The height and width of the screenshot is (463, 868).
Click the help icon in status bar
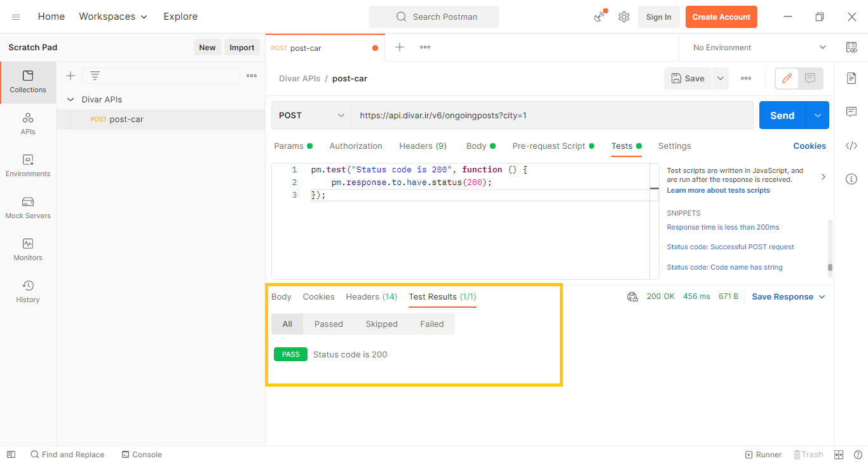click(857, 455)
